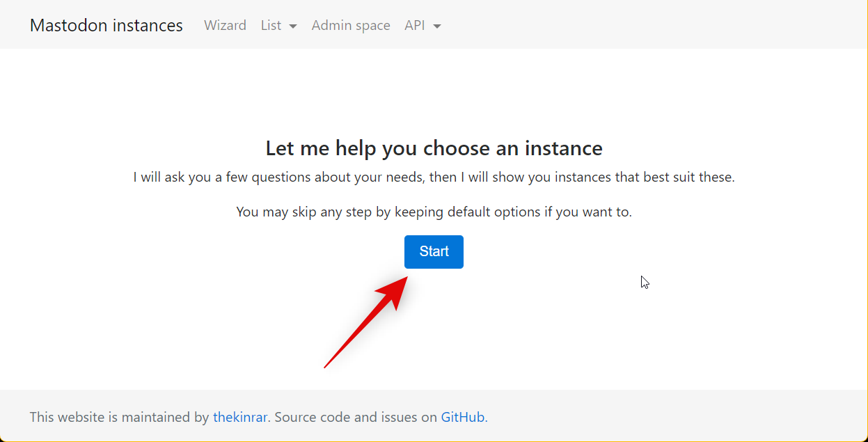Click the 'This website is maintained by' footer text

point(120,418)
